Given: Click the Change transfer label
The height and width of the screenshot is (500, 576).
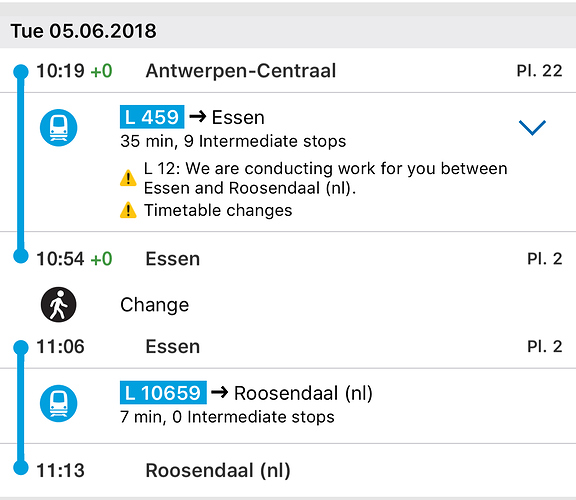Looking at the screenshot, I should point(155,305).
